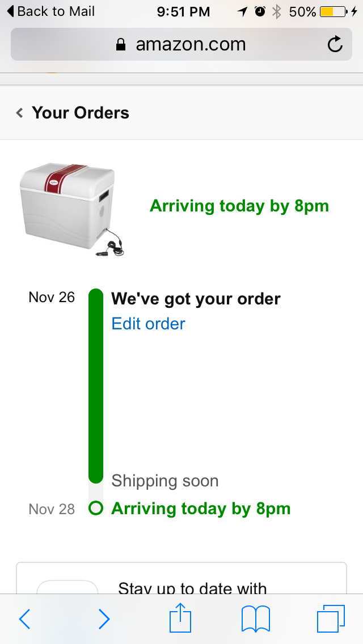Tap the alarm clock status icon

[x=260, y=11]
